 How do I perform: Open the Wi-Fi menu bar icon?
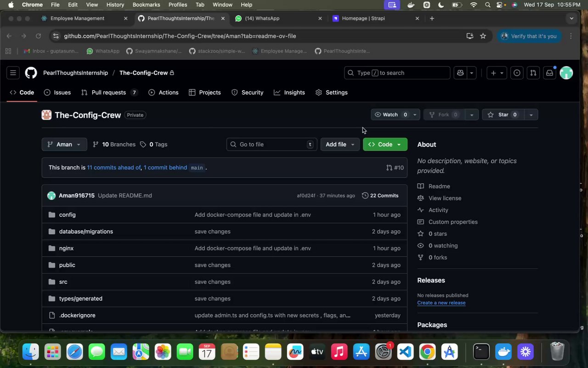(474, 5)
